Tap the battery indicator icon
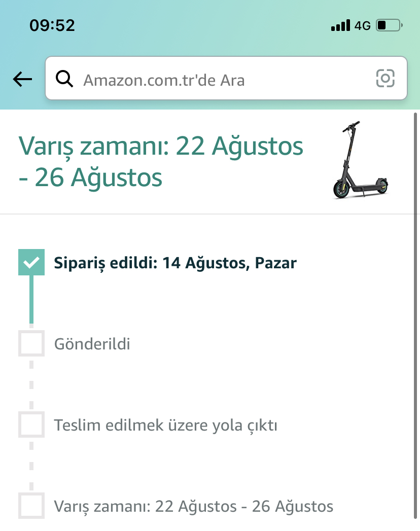The height and width of the screenshot is (531, 420). click(x=389, y=25)
